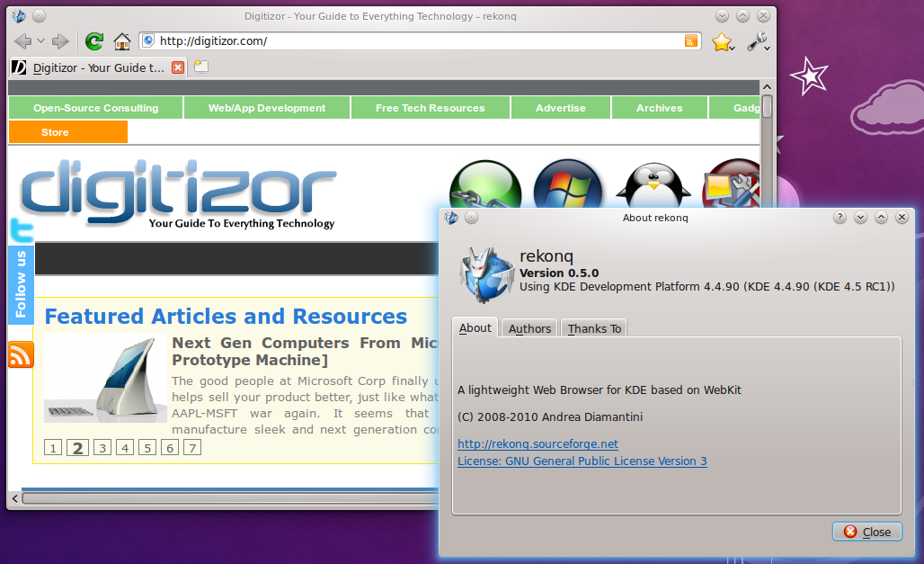924x564 pixels.
Task: Open the GNU General Public License link
Action: (582, 461)
